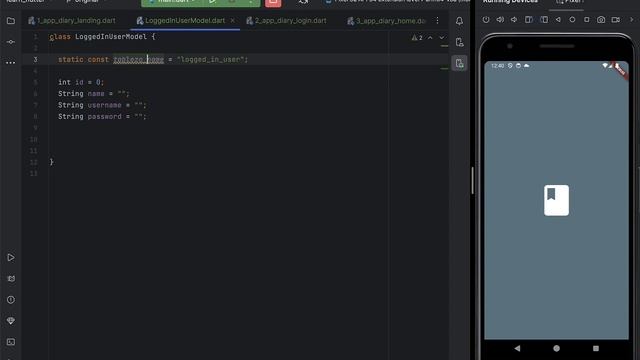Open the editor tabs more options menu
This screenshot has width=640, height=360.
[437, 20]
